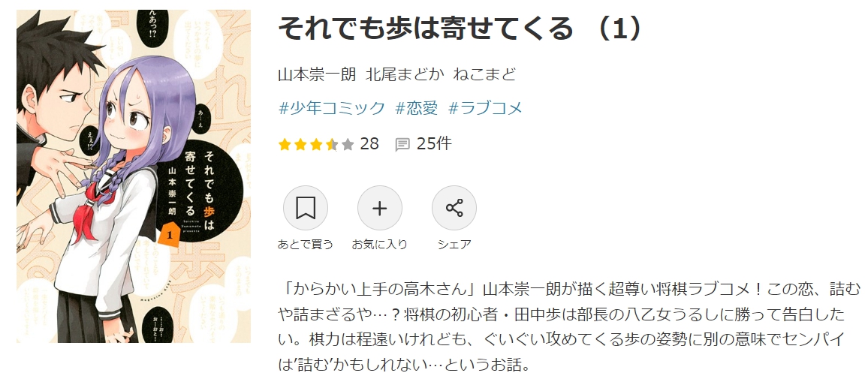Click the シェア label
Viewport: 868px width, 385px height.
click(454, 244)
